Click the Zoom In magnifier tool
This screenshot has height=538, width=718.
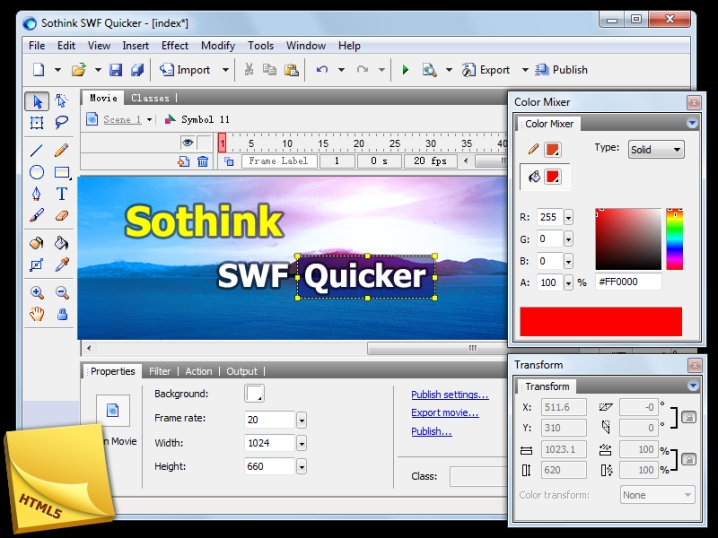[36, 293]
